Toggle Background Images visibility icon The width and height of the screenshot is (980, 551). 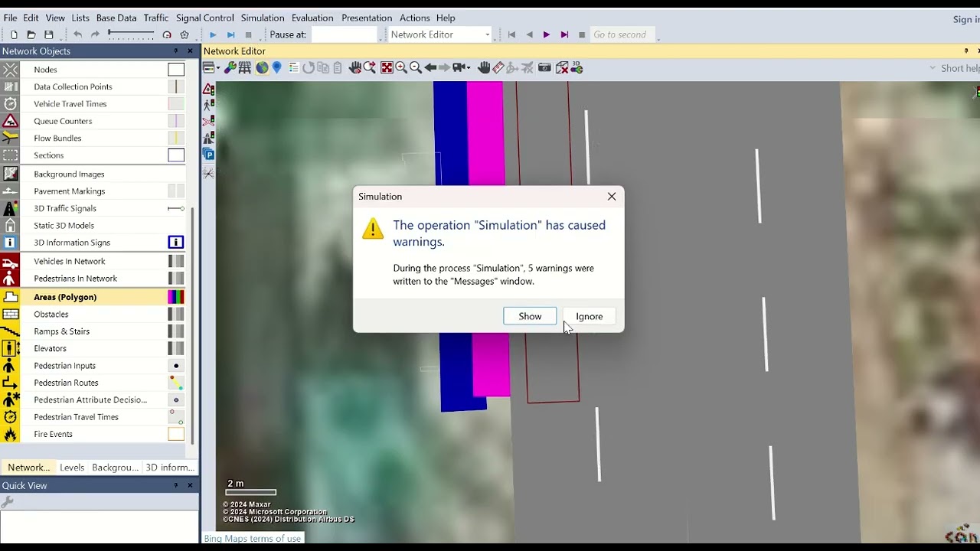[10, 174]
